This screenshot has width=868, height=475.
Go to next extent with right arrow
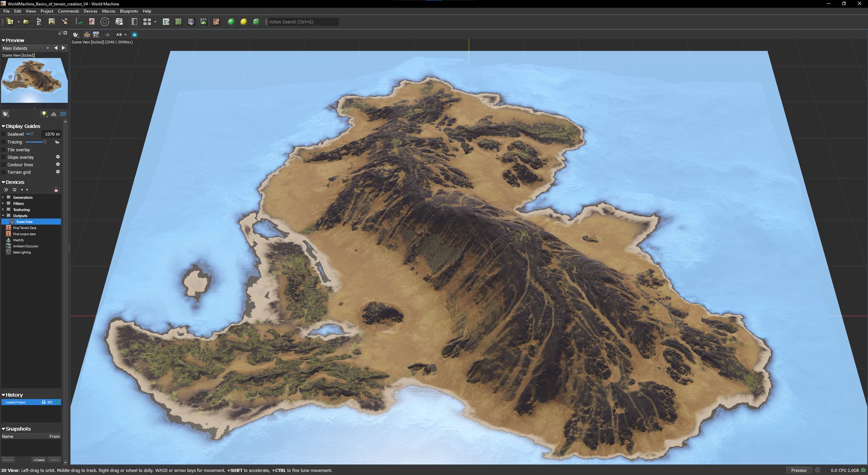pos(63,48)
